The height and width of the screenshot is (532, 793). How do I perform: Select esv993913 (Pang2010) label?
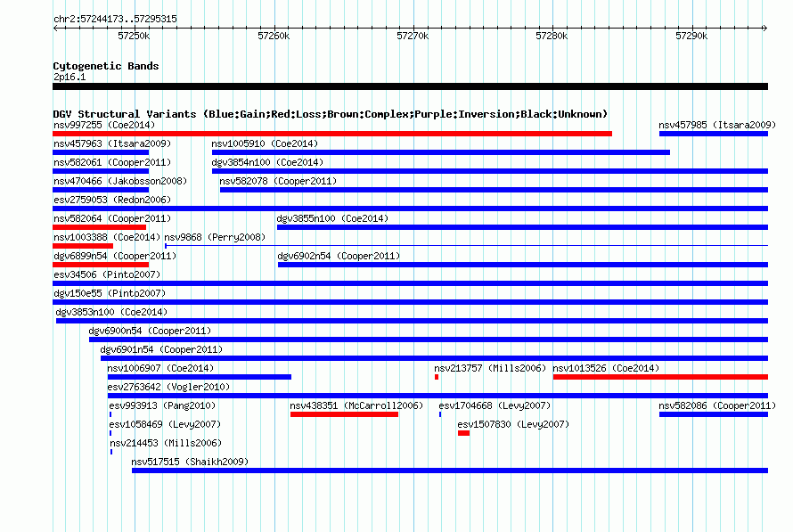click(162, 405)
